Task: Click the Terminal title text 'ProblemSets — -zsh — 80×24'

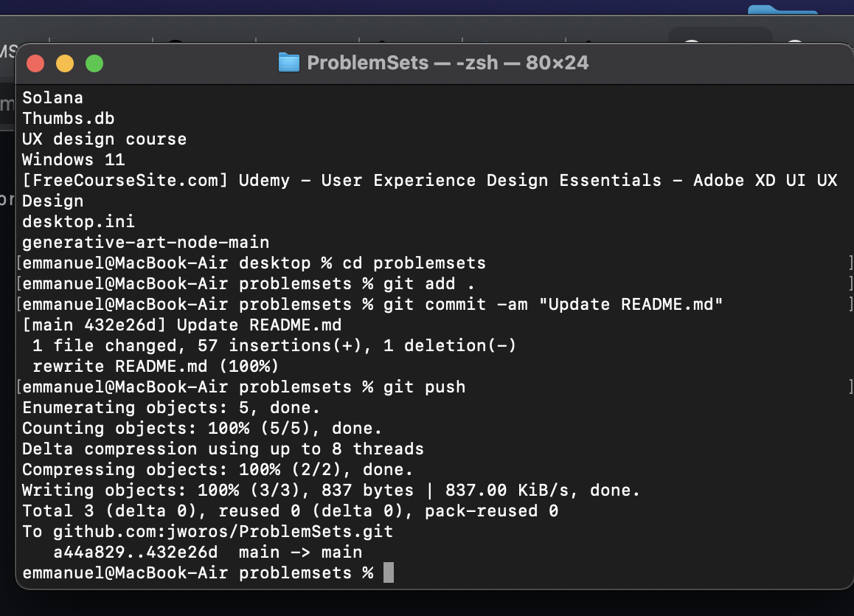Action: (x=448, y=63)
